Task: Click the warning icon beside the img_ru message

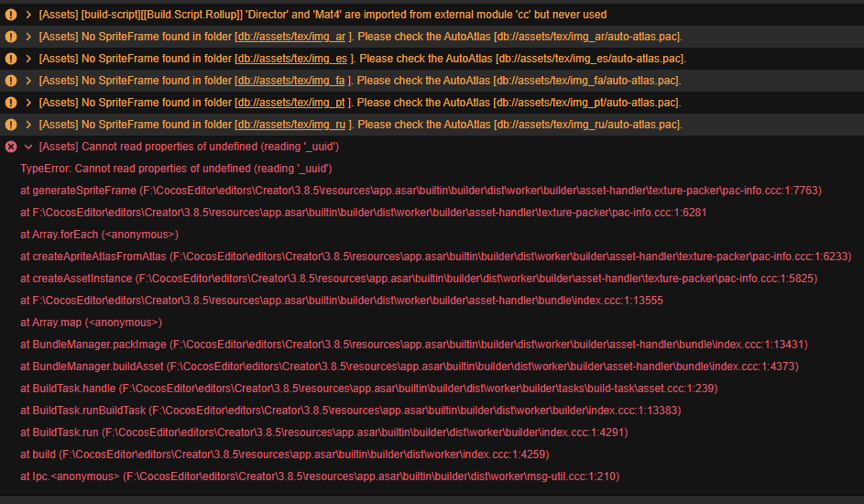Action: coord(10,125)
